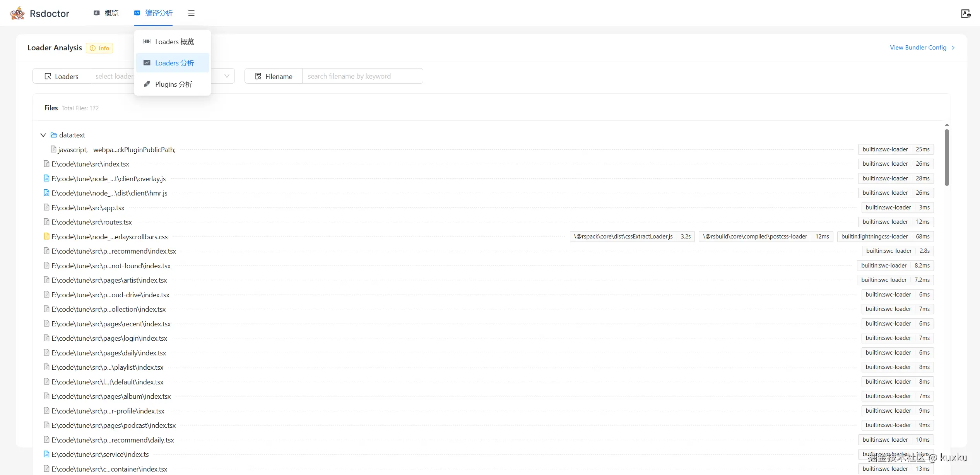Click the overlay.js file icon
Screen dimensions: 980x475
click(x=46, y=178)
